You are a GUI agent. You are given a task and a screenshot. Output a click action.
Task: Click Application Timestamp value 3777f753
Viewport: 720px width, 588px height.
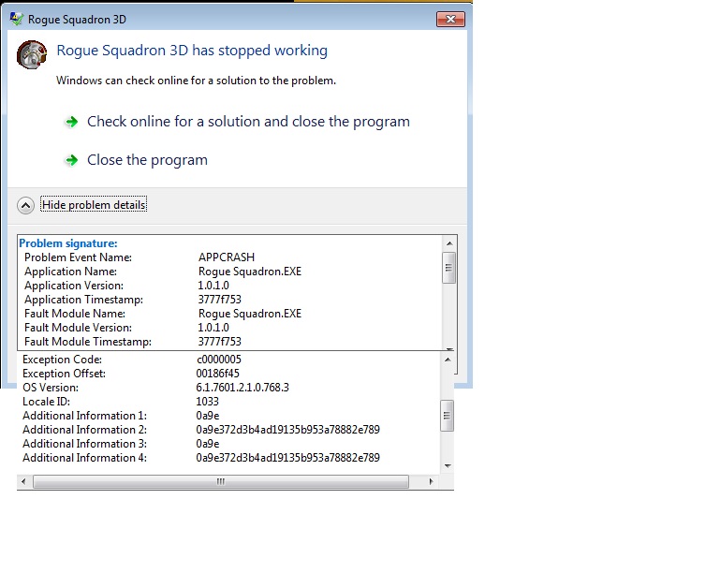(219, 300)
